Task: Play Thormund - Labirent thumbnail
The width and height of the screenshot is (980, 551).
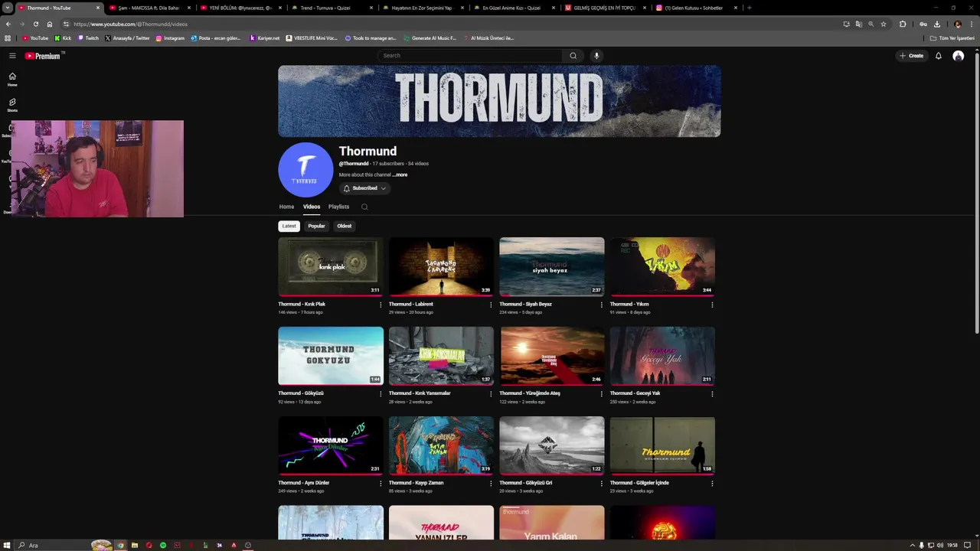Action: [441, 266]
